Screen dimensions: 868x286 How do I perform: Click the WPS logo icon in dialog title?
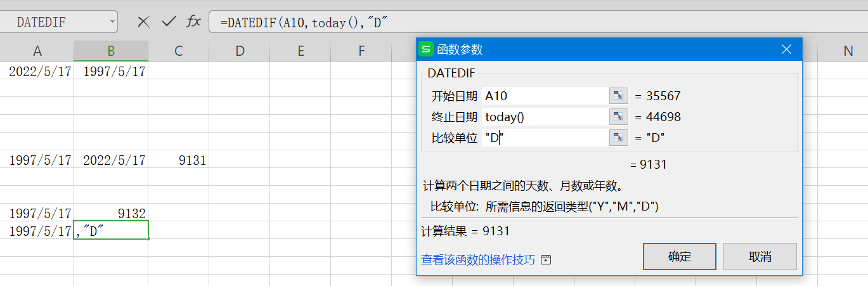(x=427, y=49)
